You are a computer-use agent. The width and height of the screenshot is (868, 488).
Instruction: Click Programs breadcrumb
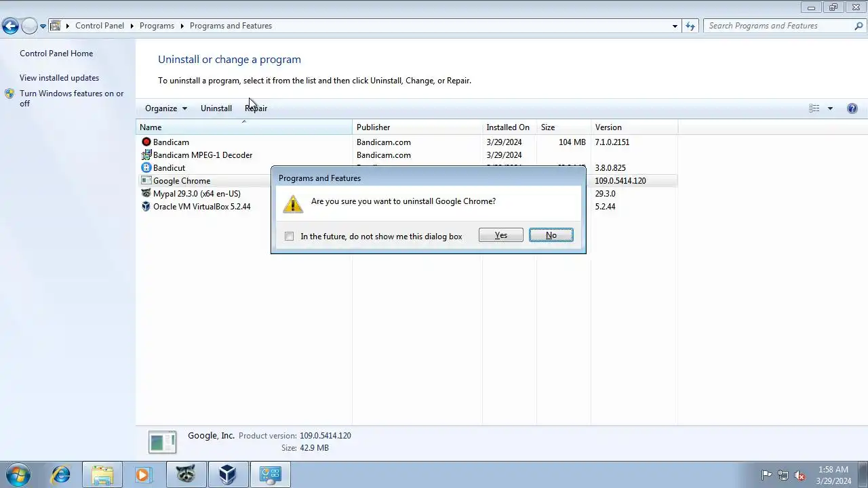[x=157, y=26]
